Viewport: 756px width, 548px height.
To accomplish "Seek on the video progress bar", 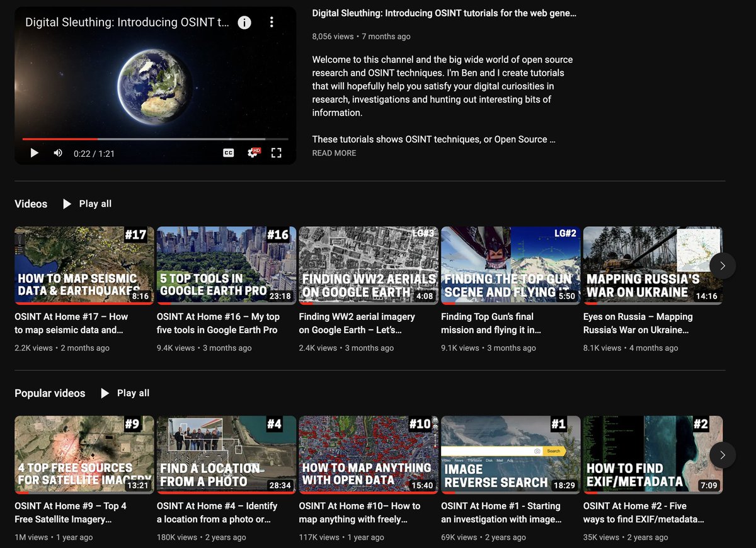I will [x=155, y=139].
